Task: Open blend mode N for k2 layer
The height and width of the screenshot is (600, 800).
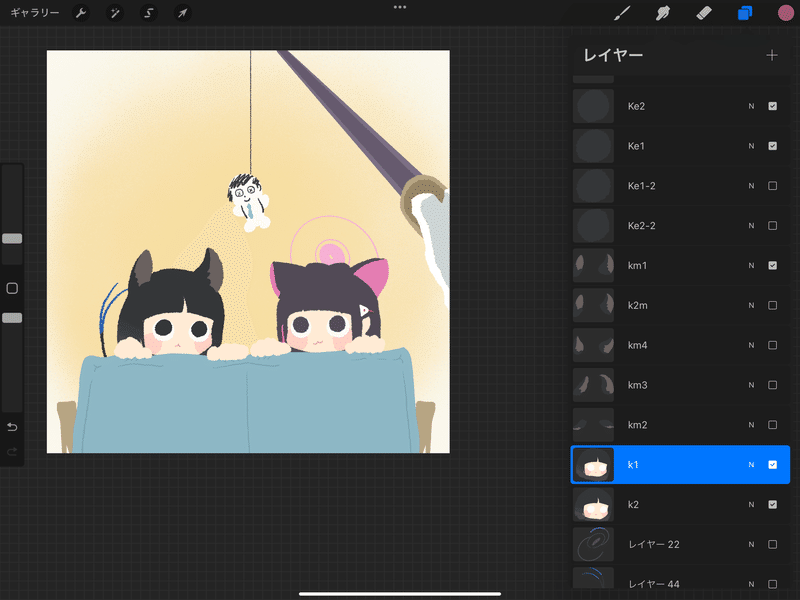Action: 751,504
